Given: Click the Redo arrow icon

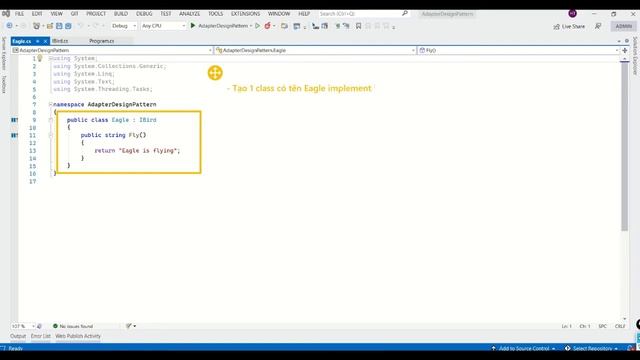Looking at the screenshot, I should tap(96, 26).
